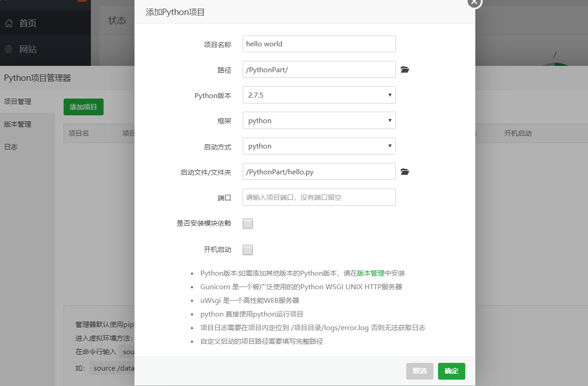Click the Python项目管理器 window title

(x=38, y=78)
